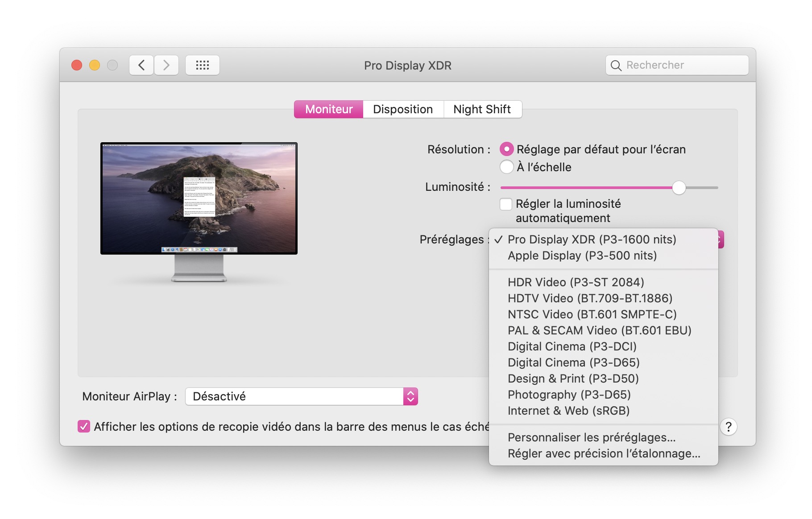Choose Pro Display XDR (P3-1600 nits) preset
Screen dimensions: 812x519
click(604, 239)
